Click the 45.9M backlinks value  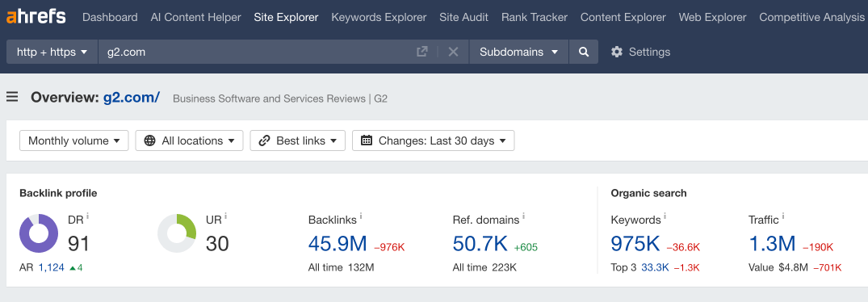tap(338, 243)
